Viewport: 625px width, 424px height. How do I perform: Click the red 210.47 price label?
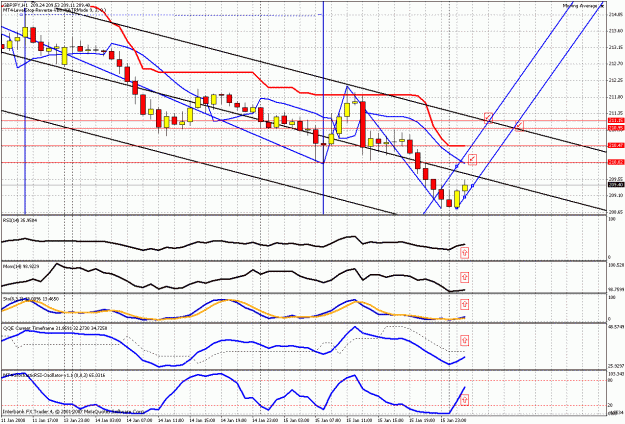616,145
